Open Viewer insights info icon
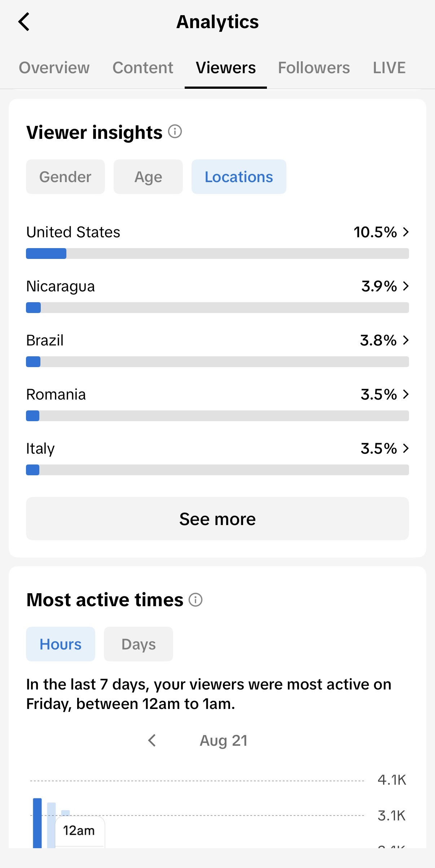 coord(175,132)
